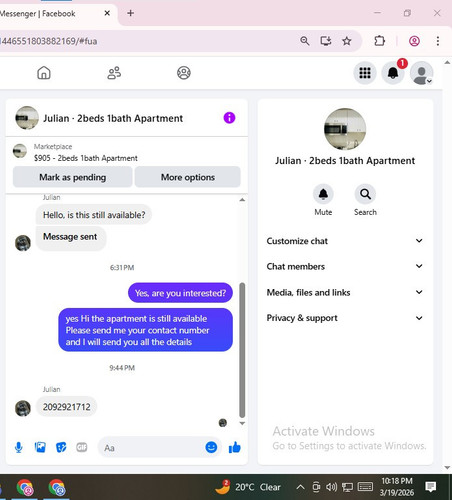Click the apartment thumbnail in sidebar
The height and width of the screenshot is (500, 452).
click(x=345, y=129)
